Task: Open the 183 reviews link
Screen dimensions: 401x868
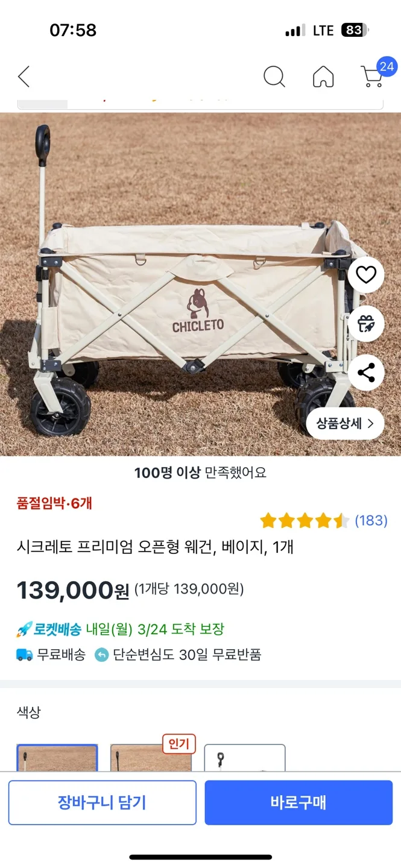Action: point(371,521)
